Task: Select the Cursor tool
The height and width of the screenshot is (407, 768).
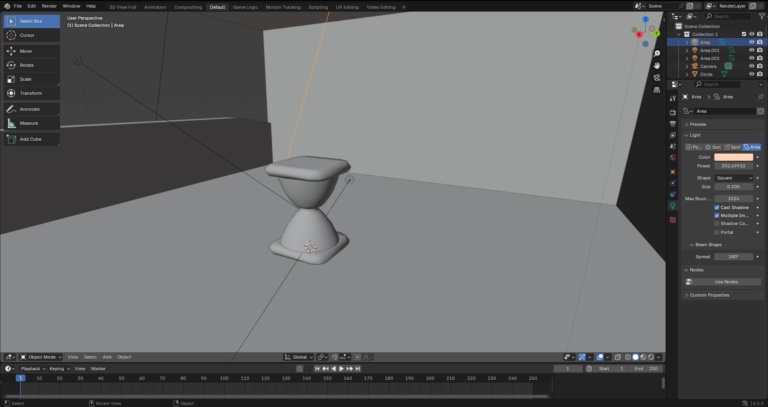Action: (x=27, y=35)
